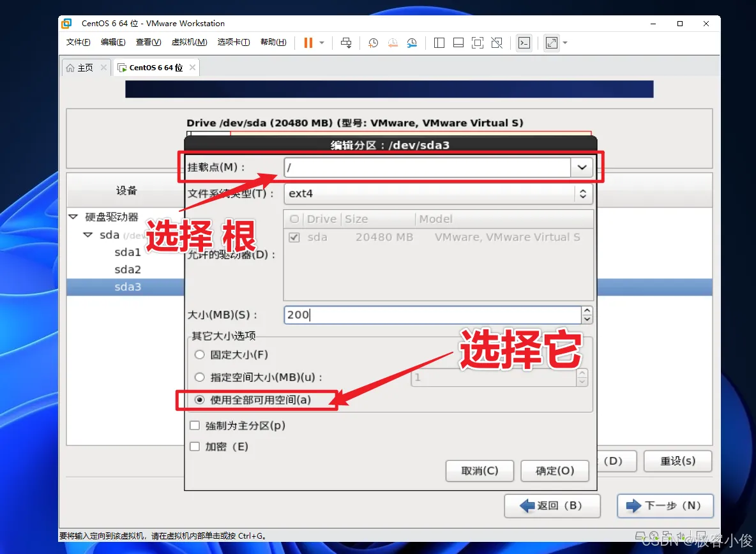Screen dimensions: 756x554
Task: Take a snapshot with the clock icon
Action: tap(373, 43)
